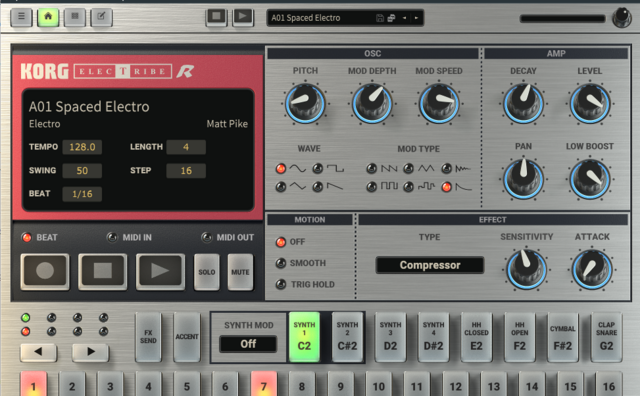Open the grid pattern view button

[x=75, y=17]
